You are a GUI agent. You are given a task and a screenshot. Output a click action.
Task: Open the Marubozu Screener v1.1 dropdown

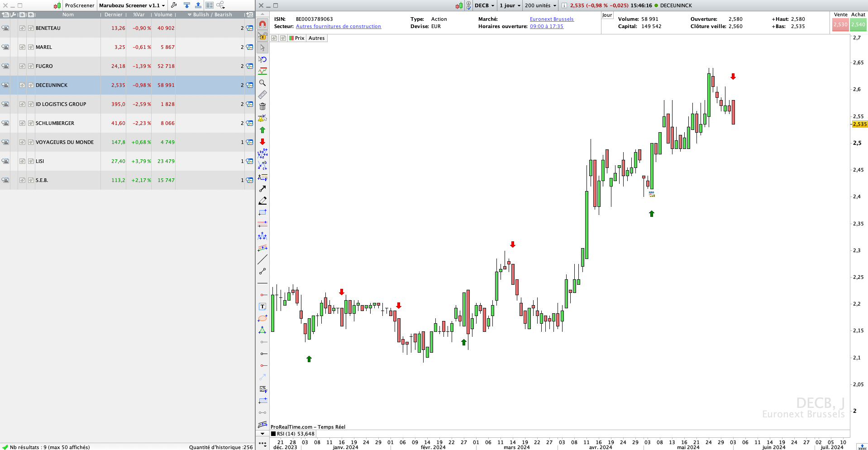(x=132, y=5)
